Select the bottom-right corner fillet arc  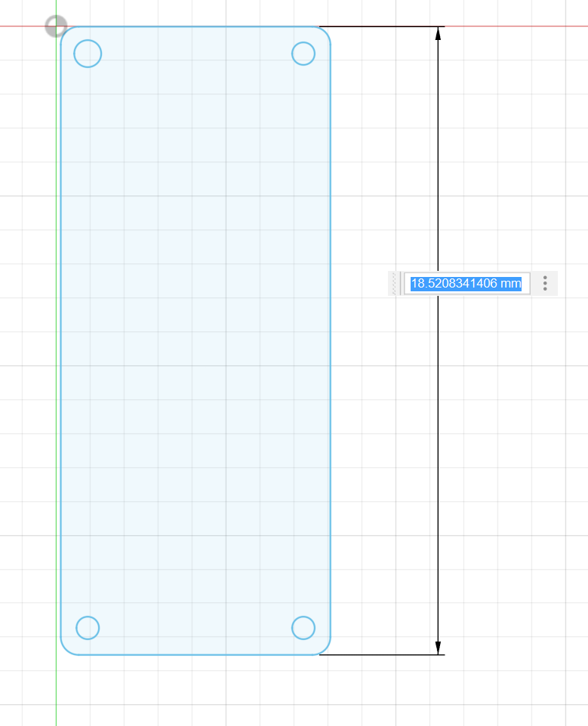click(325, 649)
